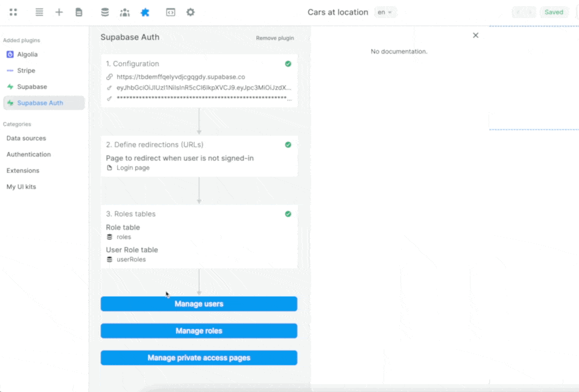
Task: Click the database icon beside roles
Action: coord(109,237)
